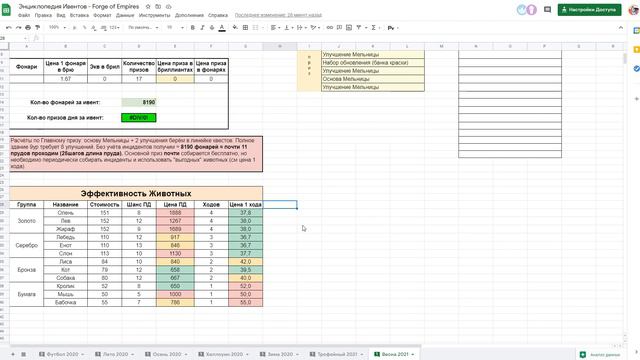Switch to Хэллоуин 2020 sheet tab
The height and width of the screenshot is (360, 640).
[x=224, y=354]
